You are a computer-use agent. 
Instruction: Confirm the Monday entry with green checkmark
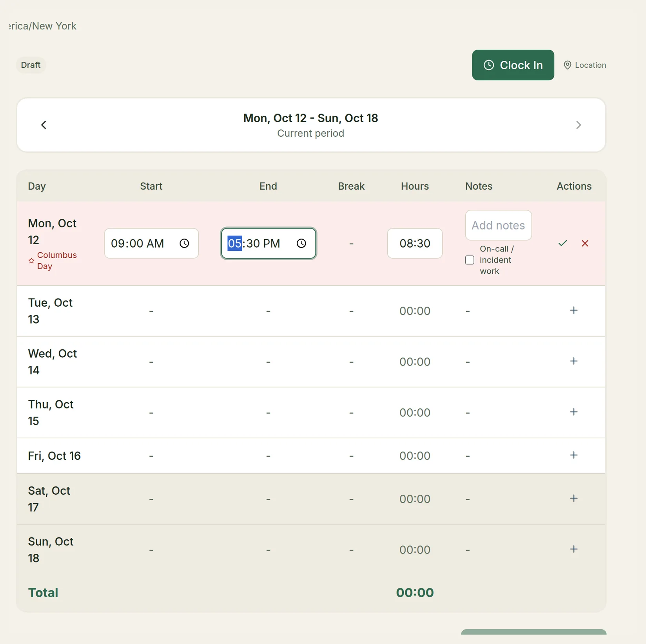[563, 243]
